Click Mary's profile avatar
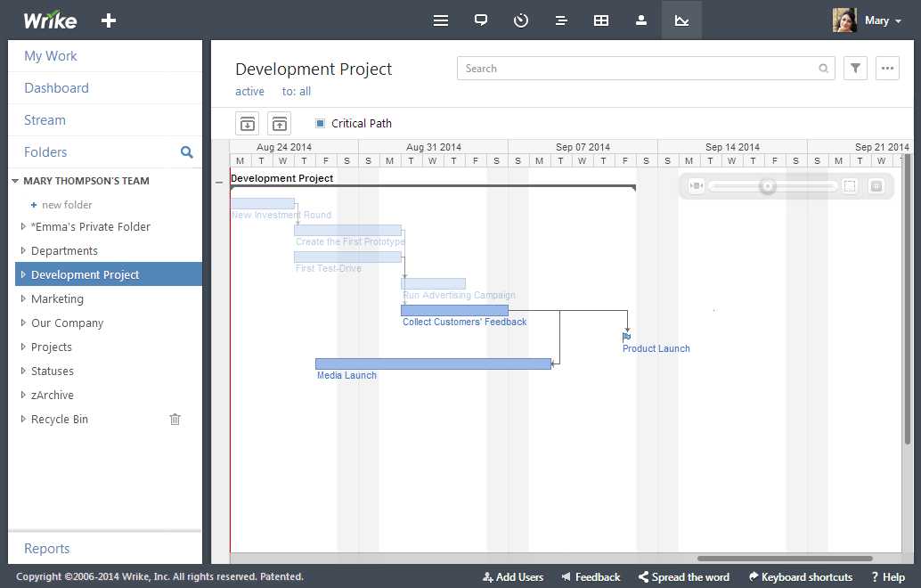The width and height of the screenshot is (921, 588). pyautogui.click(x=844, y=20)
